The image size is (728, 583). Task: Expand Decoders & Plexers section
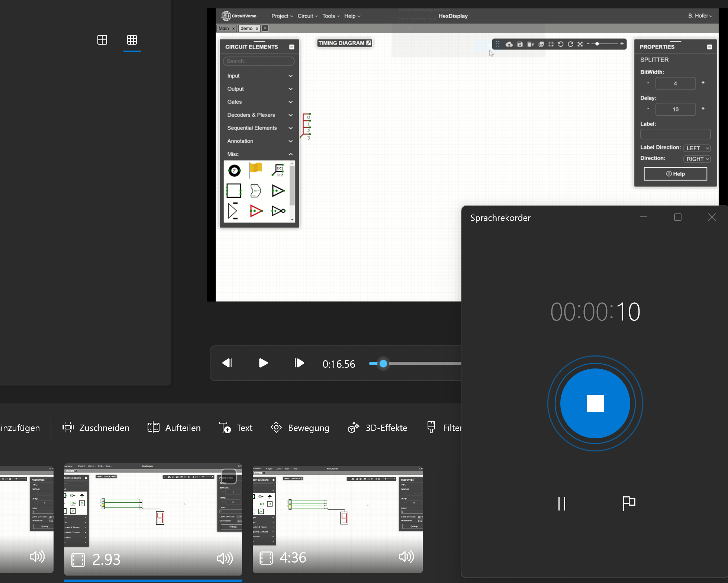point(260,115)
